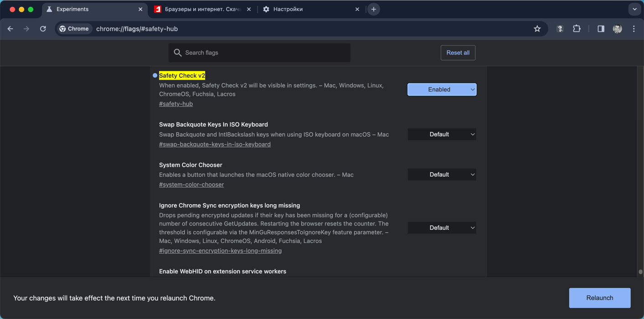Click the back navigation arrow
Image resolution: width=644 pixels, height=319 pixels.
click(x=10, y=29)
